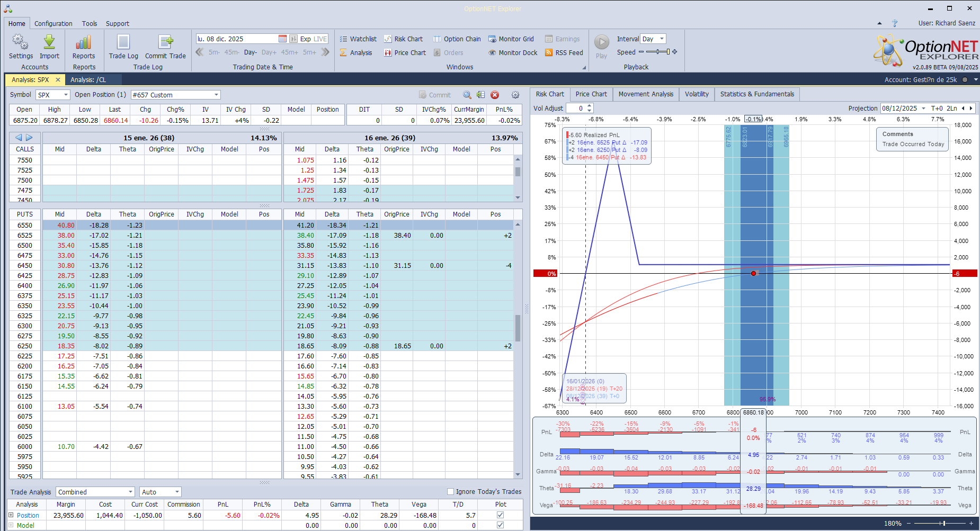The height and width of the screenshot is (531, 980).
Task: Open Risk Chart window from the ribbon
Action: point(404,39)
